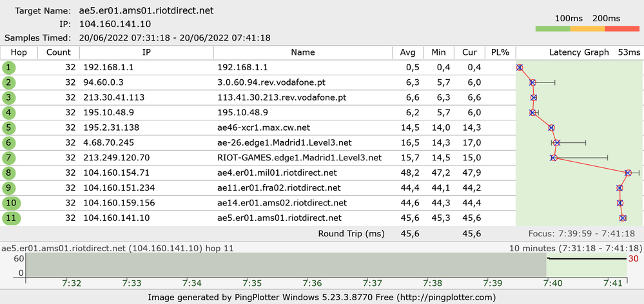The height and width of the screenshot is (304, 644).
Task: Click the hop 8 latency marker in graph
Action: (x=628, y=173)
